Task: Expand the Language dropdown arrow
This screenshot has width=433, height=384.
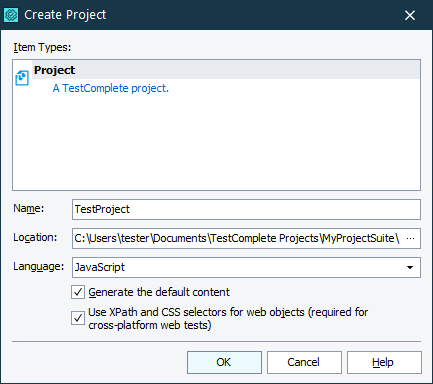Action: click(x=410, y=267)
